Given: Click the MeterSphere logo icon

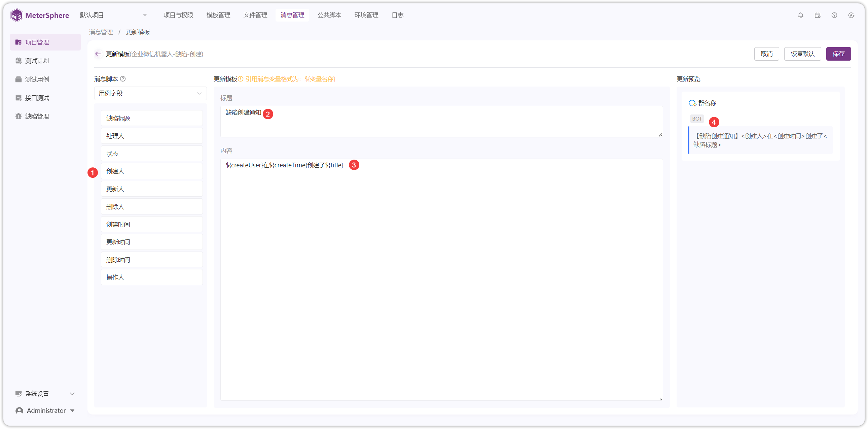Looking at the screenshot, I should pyautogui.click(x=16, y=15).
